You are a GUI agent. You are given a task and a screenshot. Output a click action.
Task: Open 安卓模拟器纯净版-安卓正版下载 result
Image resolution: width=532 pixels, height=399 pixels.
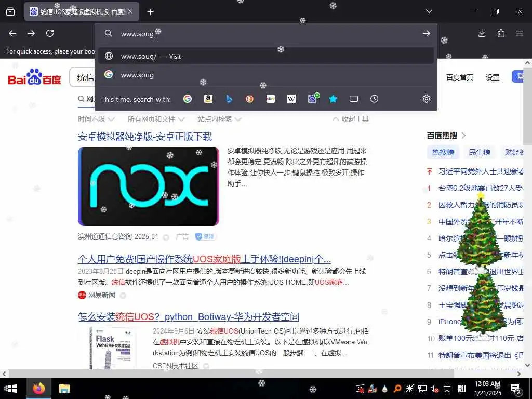145,137
